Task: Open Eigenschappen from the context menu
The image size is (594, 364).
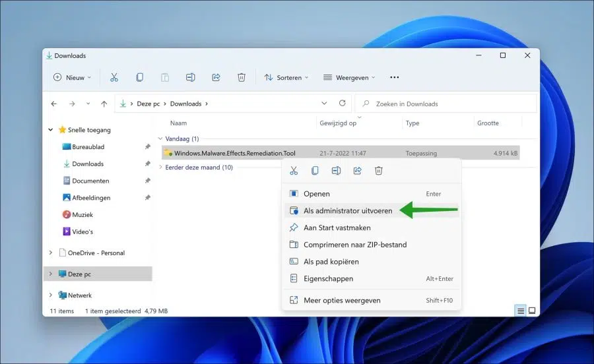Action: 371,279
